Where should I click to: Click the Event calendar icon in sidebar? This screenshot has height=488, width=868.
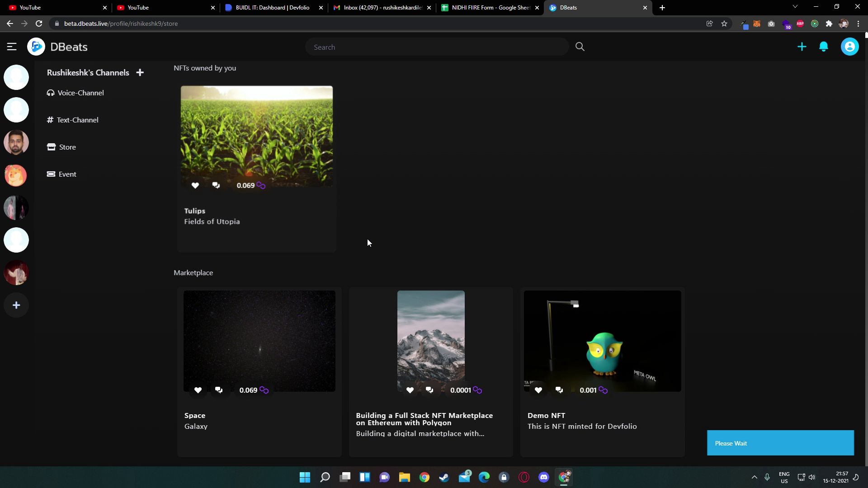click(51, 174)
